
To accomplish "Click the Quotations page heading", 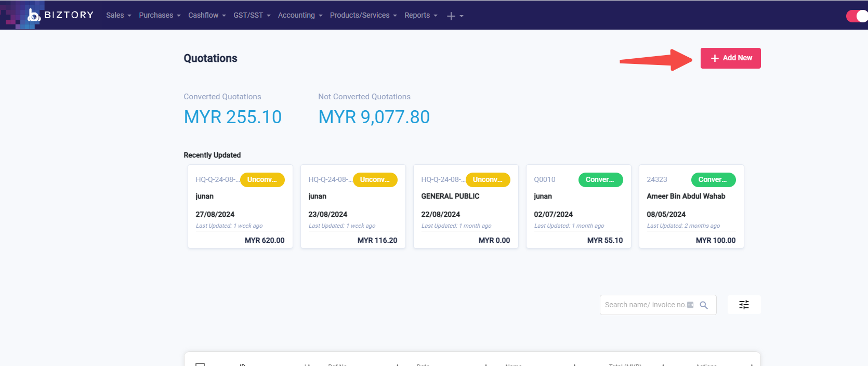I will coord(211,58).
